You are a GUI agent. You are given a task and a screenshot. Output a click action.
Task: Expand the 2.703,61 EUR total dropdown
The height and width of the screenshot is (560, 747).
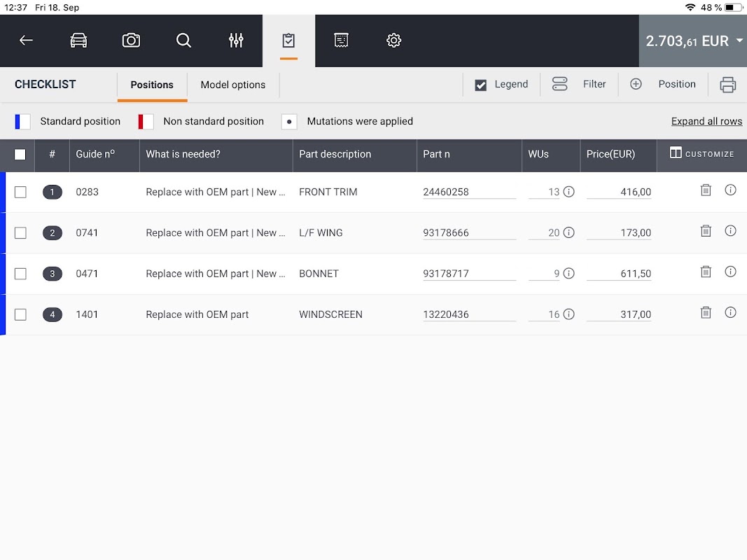tap(692, 41)
